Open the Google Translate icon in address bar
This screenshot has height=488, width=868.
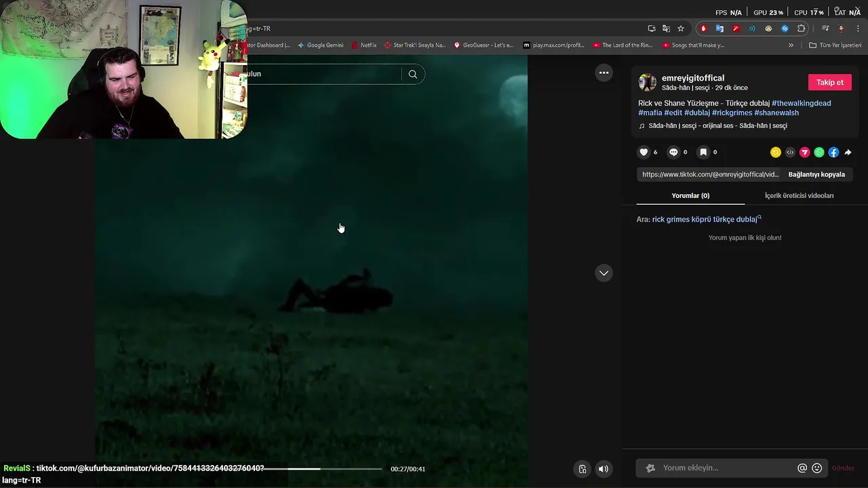(x=666, y=28)
